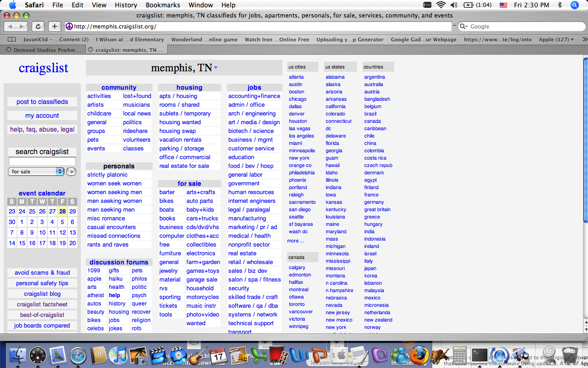Launch Firefox from the dock

[x=419, y=355]
